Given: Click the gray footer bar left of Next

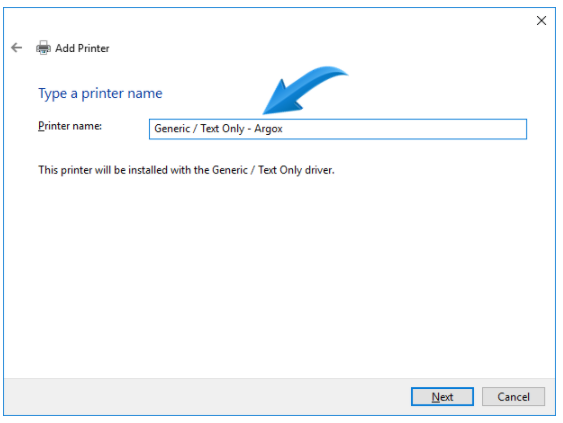Looking at the screenshot, I should (205, 396).
